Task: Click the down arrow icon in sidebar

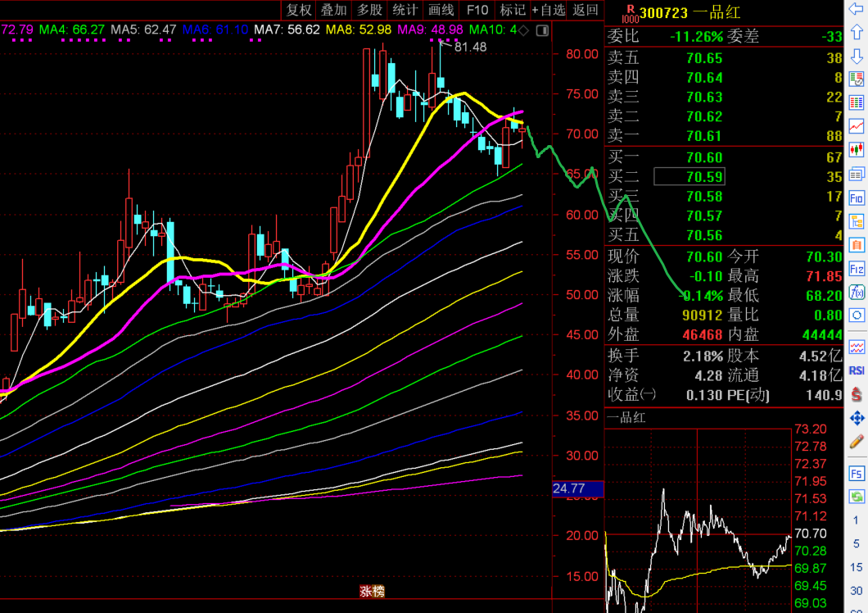Action: click(x=857, y=56)
